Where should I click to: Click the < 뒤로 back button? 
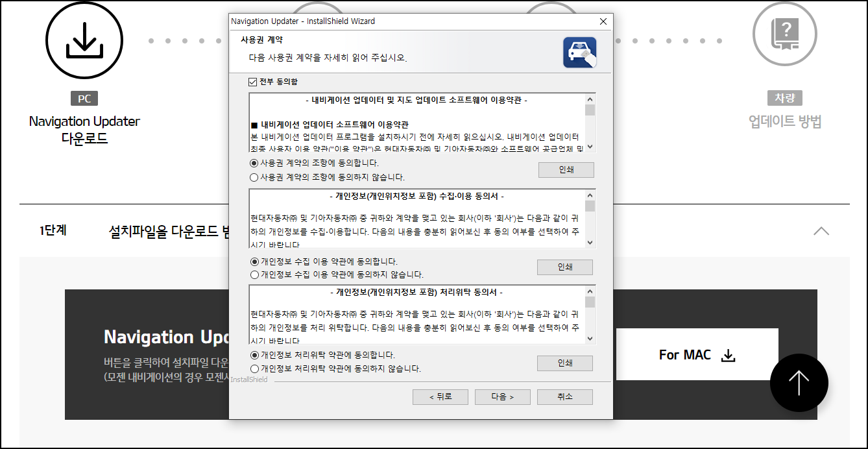[x=440, y=397]
